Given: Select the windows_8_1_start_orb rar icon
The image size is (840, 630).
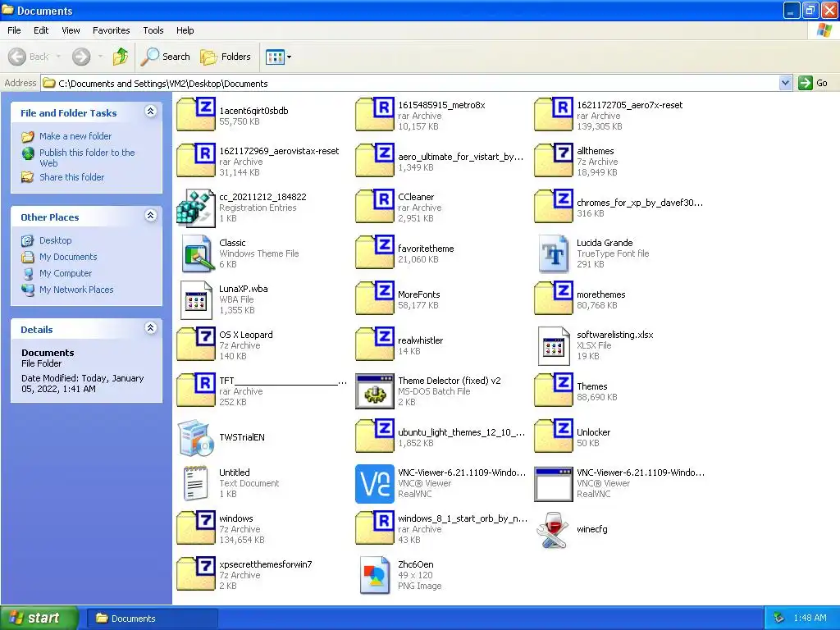Looking at the screenshot, I should pos(375,528).
